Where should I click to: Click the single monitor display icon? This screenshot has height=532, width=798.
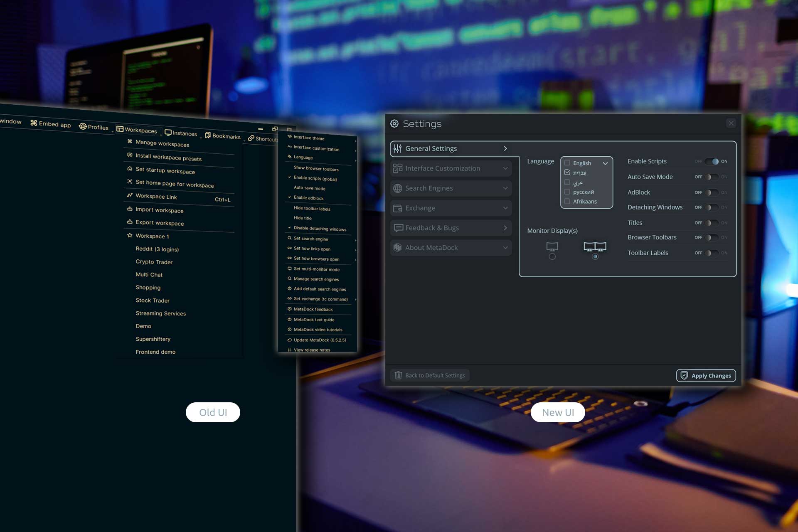[552, 247]
